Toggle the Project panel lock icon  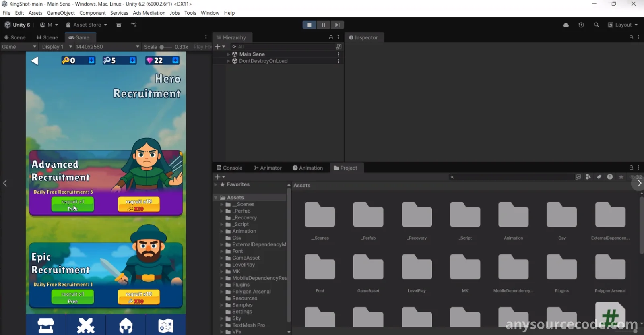(631, 167)
